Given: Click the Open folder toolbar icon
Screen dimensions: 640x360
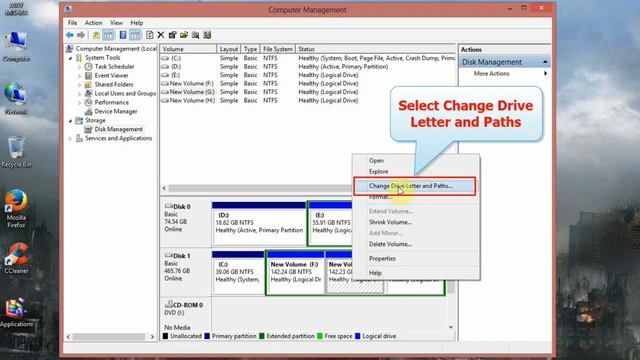Looking at the screenshot, I should pyautogui.click(x=184, y=35).
